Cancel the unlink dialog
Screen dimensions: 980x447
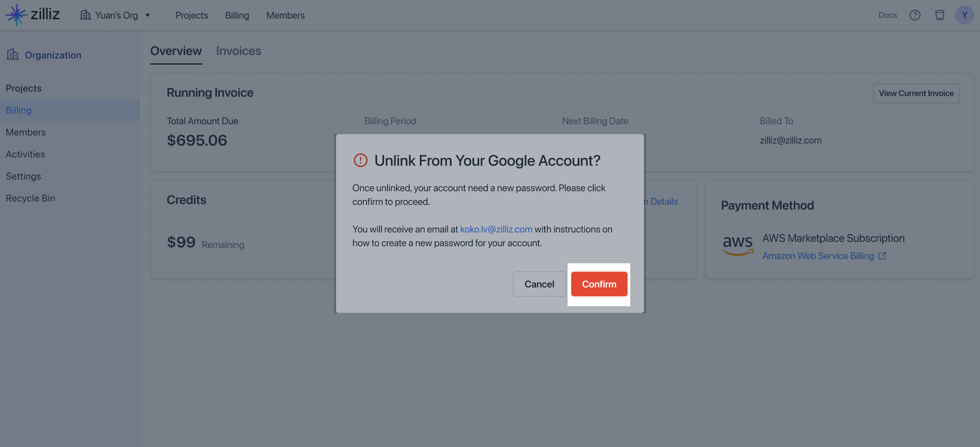pos(539,284)
